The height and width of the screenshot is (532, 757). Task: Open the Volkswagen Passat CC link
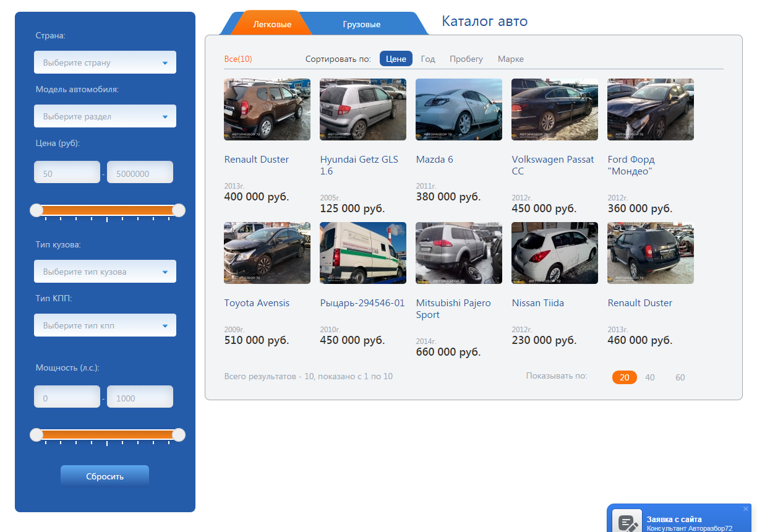[x=553, y=165]
